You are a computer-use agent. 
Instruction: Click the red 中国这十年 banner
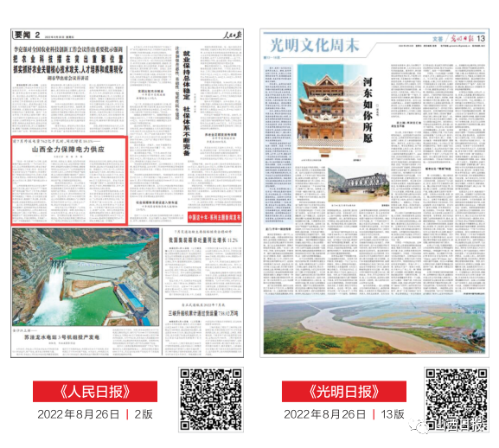[x=214, y=217]
